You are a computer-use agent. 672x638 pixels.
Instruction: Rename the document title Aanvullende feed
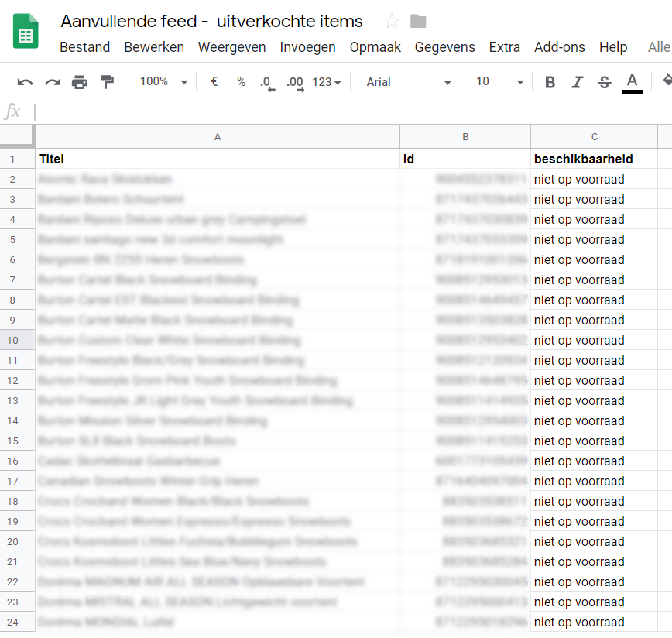pyautogui.click(x=211, y=21)
